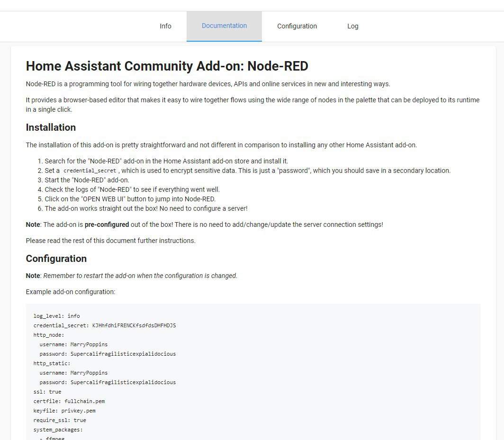Click the ssl: true line
504x440 pixels.
pos(47,392)
